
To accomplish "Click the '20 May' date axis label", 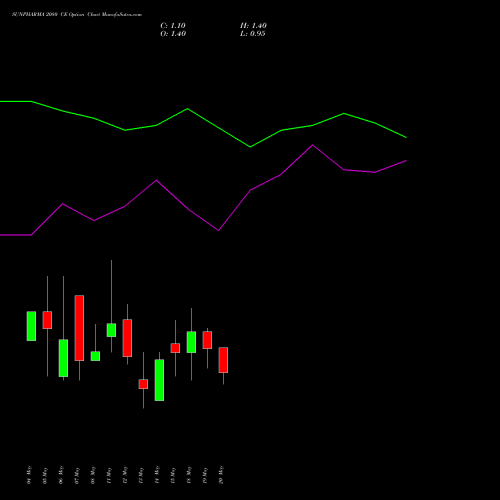I will click(221, 475).
